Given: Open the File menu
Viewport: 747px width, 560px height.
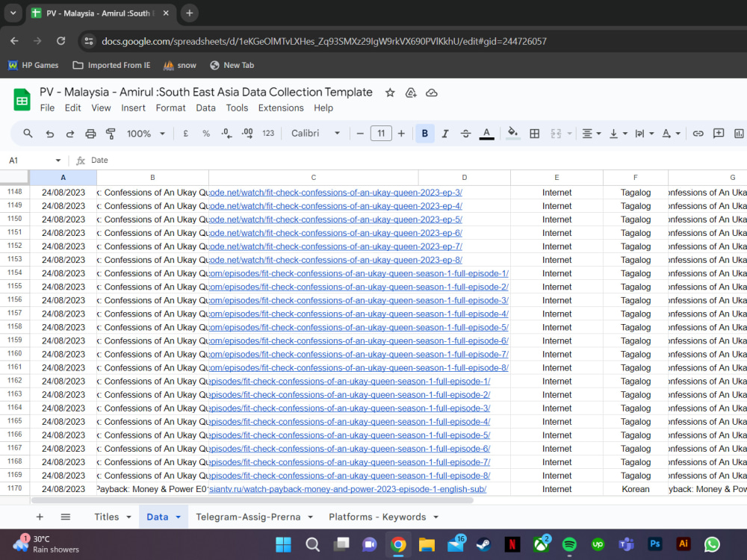Looking at the screenshot, I should (47, 108).
